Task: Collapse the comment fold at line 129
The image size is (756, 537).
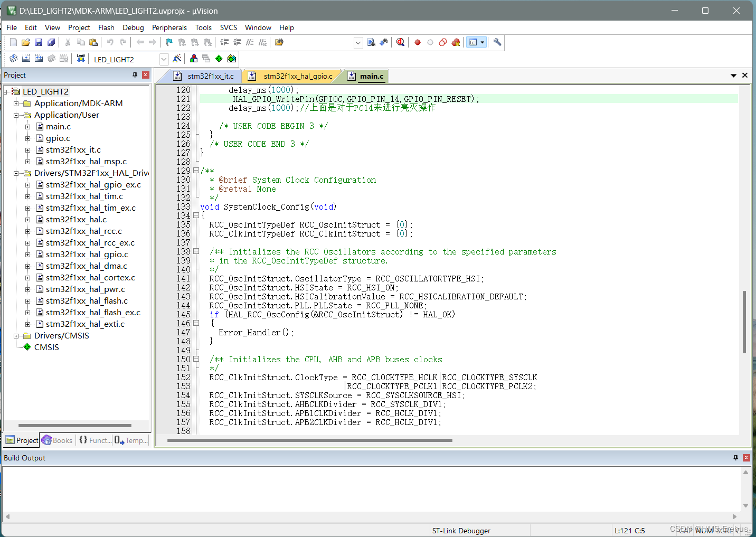Action: click(196, 171)
